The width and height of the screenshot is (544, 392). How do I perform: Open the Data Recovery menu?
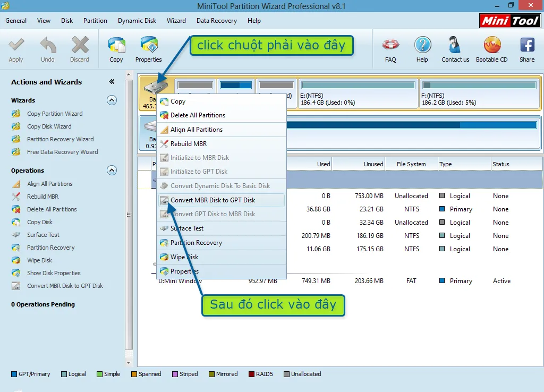217,21
